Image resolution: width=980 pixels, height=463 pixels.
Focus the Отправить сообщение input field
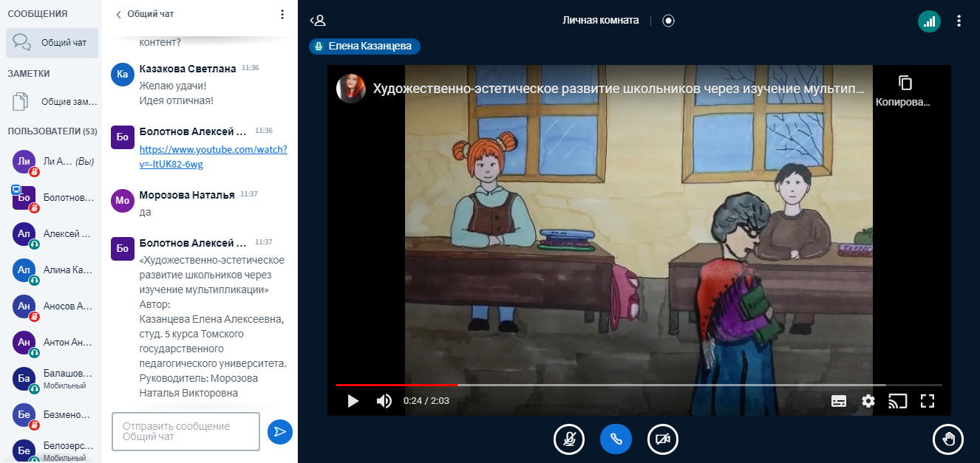click(x=186, y=431)
